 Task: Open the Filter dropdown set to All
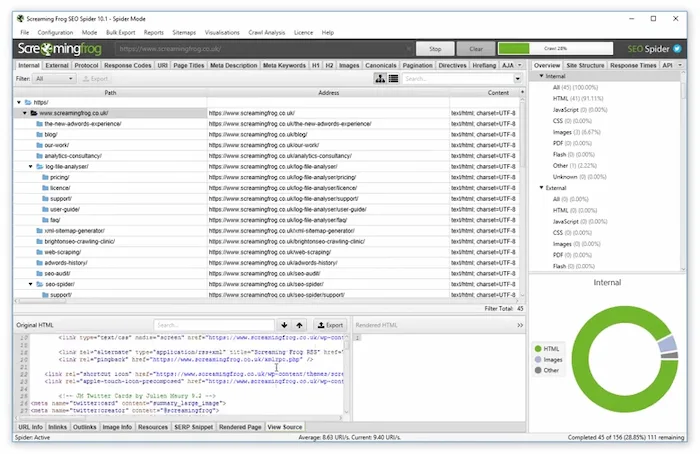click(54, 78)
